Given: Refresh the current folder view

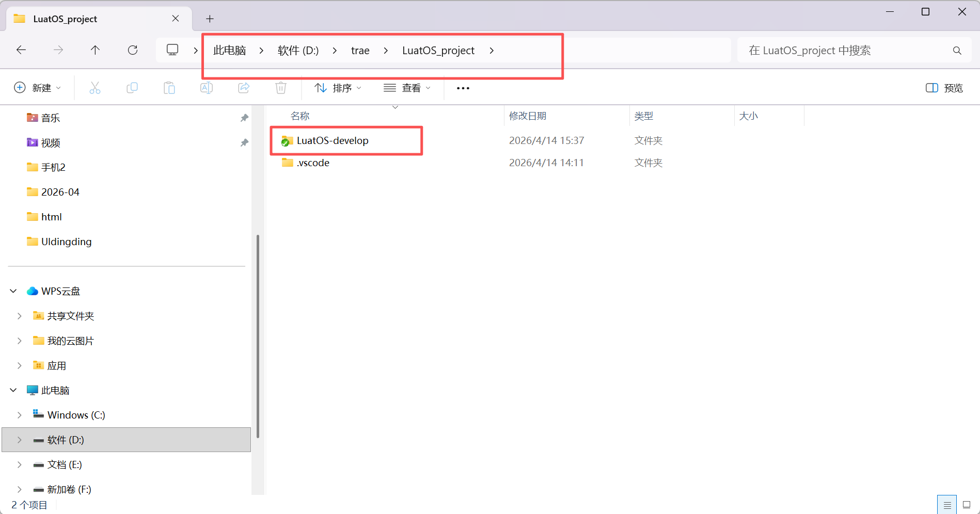Looking at the screenshot, I should click(x=133, y=50).
